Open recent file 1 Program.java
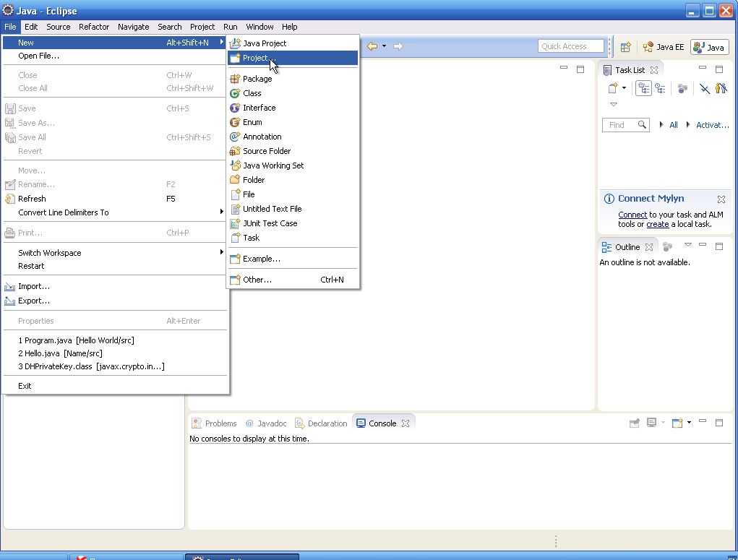738x560 pixels. 115,340
